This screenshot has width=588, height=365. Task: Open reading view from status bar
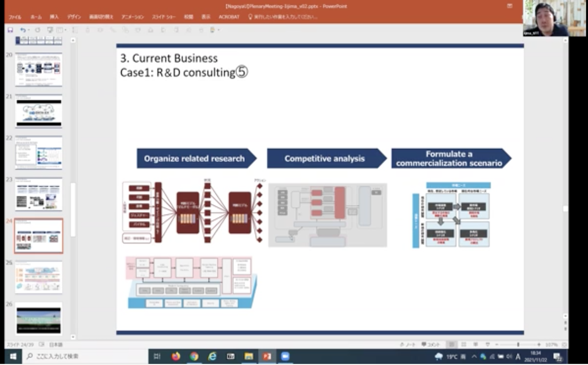(x=474, y=345)
